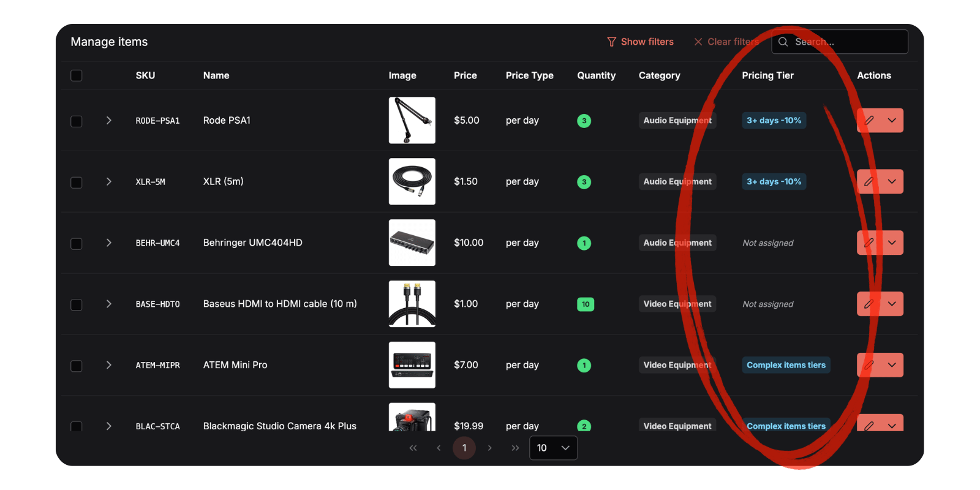980x490 pixels.
Task: Expand the ATEM-MIPR row details
Action: [108, 365]
